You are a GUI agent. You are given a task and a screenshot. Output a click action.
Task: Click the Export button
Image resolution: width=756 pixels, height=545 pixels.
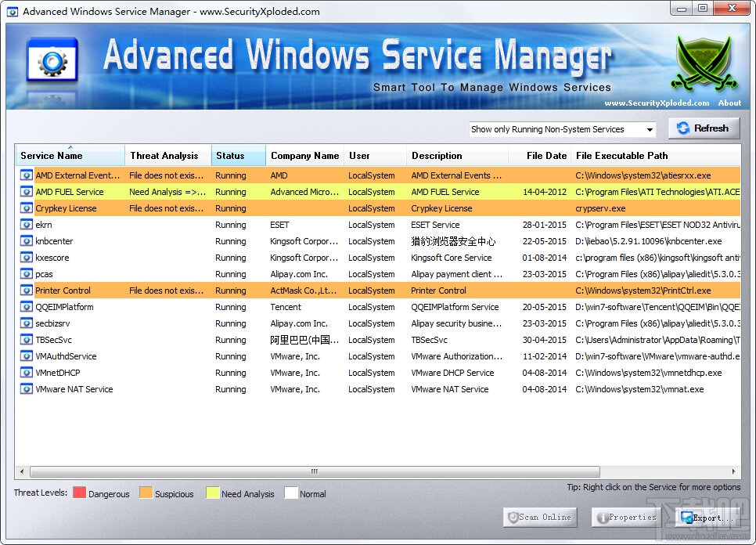click(707, 518)
